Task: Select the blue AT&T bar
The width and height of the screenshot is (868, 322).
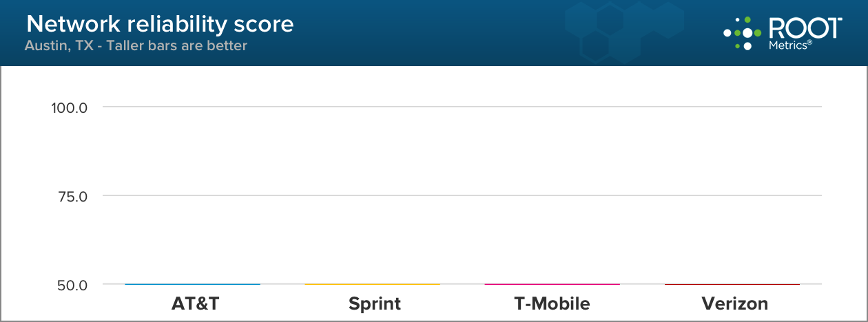Action: click(192, 283)
